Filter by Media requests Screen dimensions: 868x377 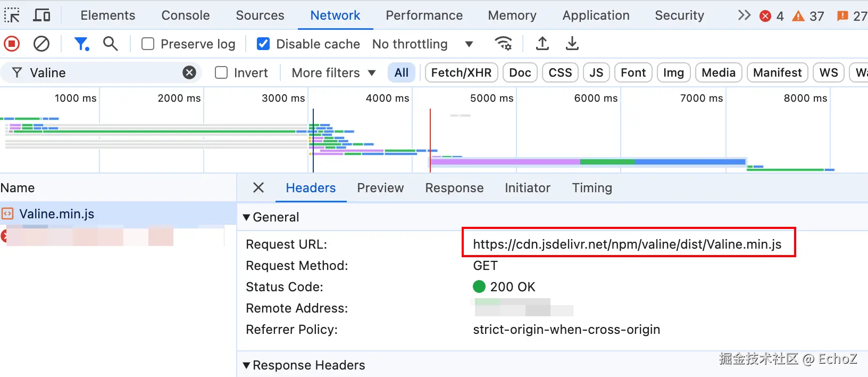719,72
